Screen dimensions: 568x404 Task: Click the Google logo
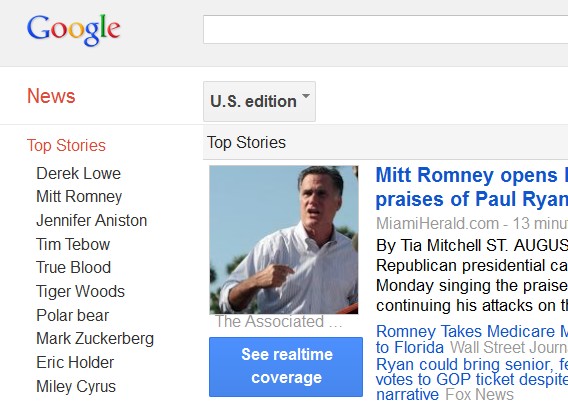click(74, 30)
